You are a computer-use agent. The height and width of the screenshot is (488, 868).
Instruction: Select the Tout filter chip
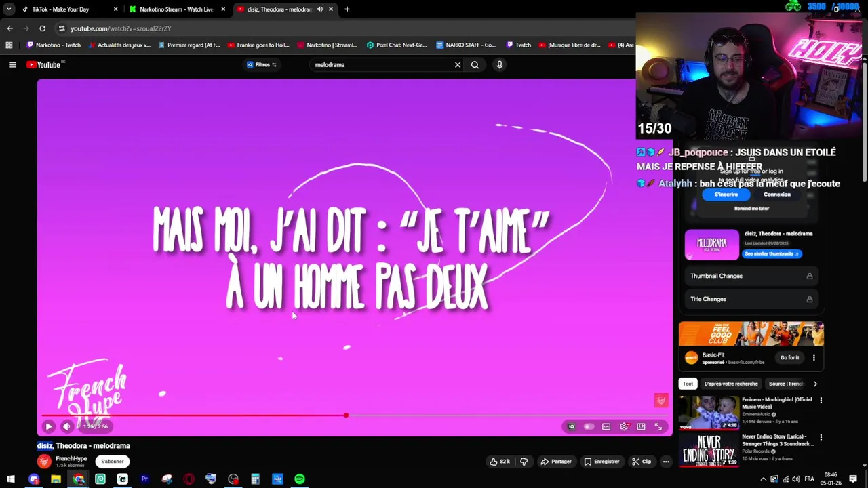pyautogui.click(x=688, y=384)
